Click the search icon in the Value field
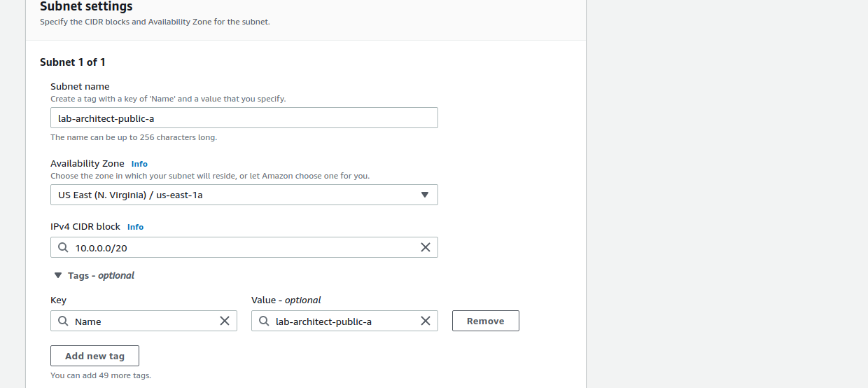Image resolution: width=868 pixels, height=388 pixels. (264, 321)
